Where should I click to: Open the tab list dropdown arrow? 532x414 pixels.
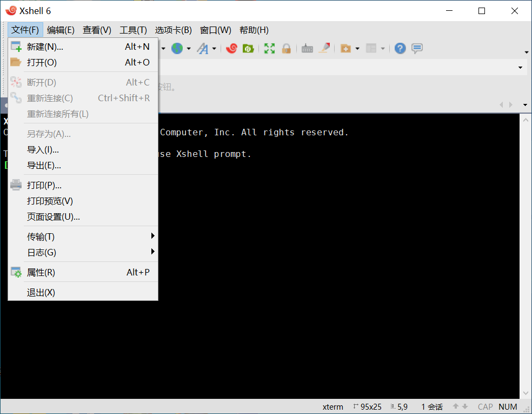click(x=525, y=105)
